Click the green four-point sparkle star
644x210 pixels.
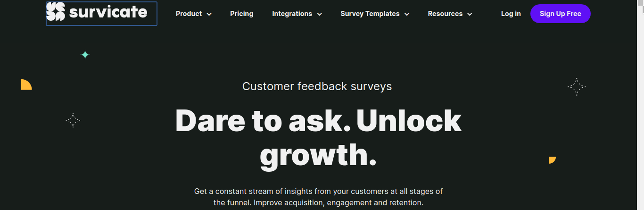click(85, 55)
